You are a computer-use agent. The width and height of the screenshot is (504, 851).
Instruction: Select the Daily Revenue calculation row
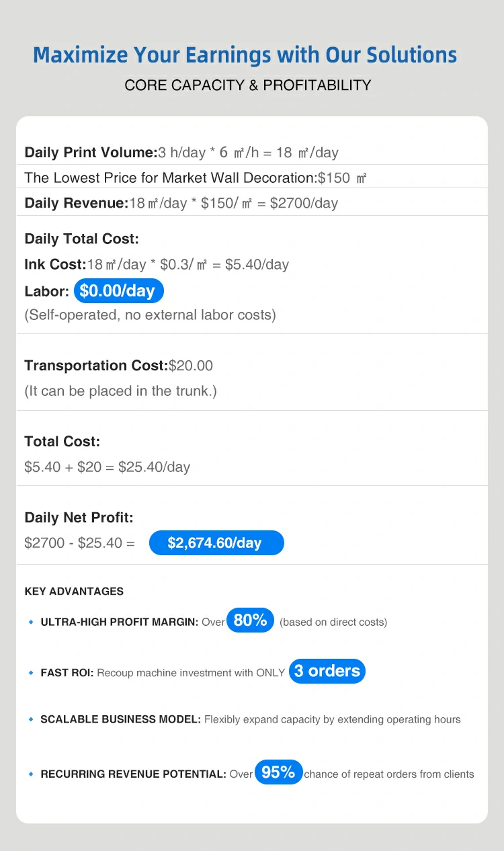click(181, 203)
